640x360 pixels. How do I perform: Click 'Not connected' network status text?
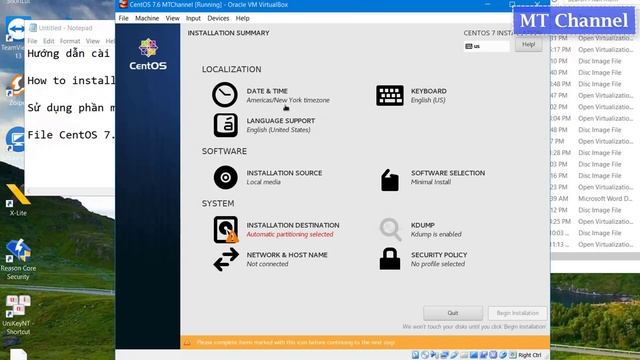[267, 264]
